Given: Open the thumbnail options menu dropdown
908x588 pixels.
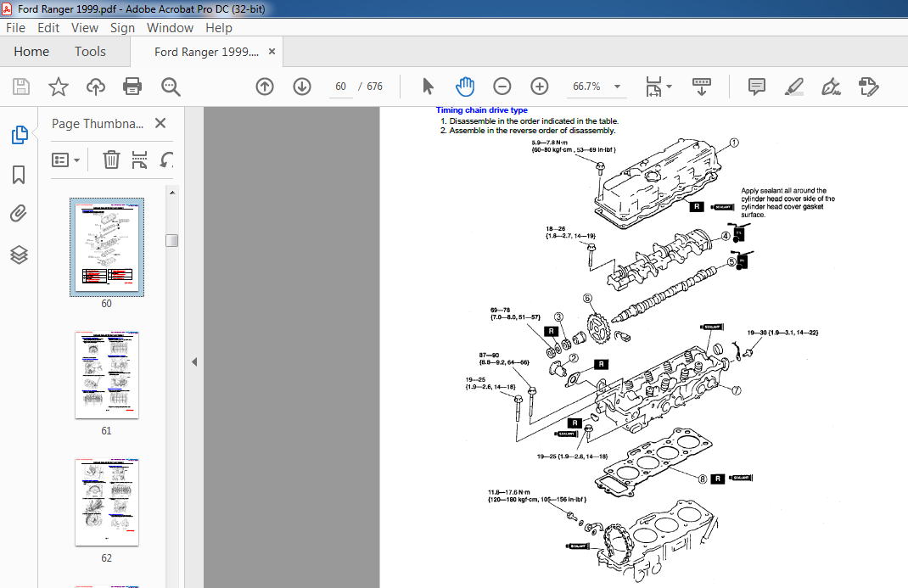Looking at the screenshot, I should [x=65, y=160].
